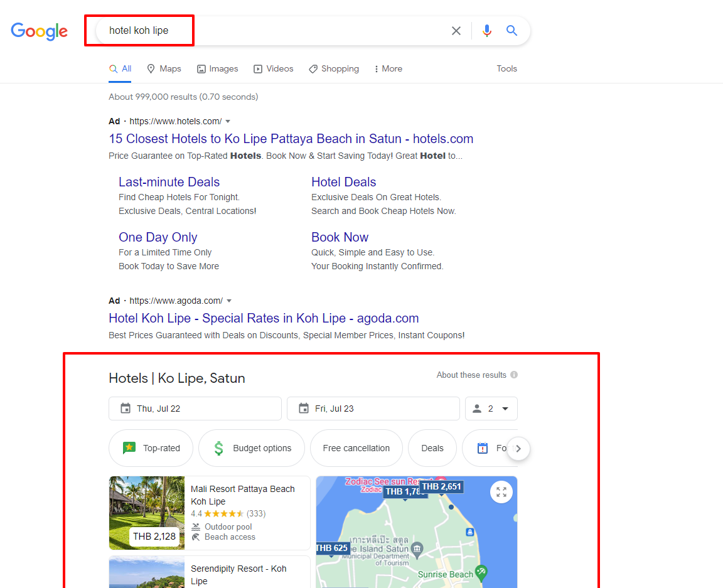
Task: Clear the search box with X icon
Action: [456, 31]
